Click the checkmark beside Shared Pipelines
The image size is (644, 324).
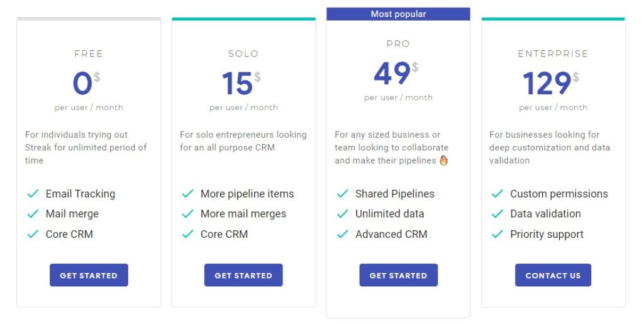coord(343,193)
